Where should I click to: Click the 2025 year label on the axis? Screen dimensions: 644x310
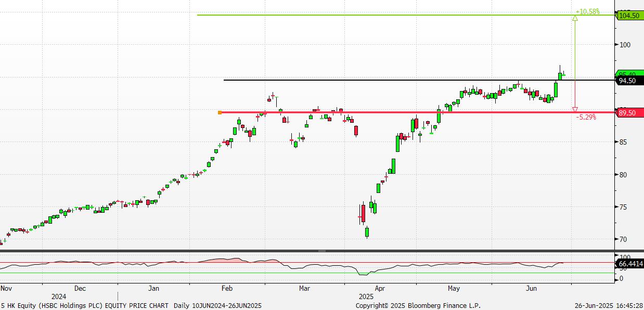coord(367,296)
